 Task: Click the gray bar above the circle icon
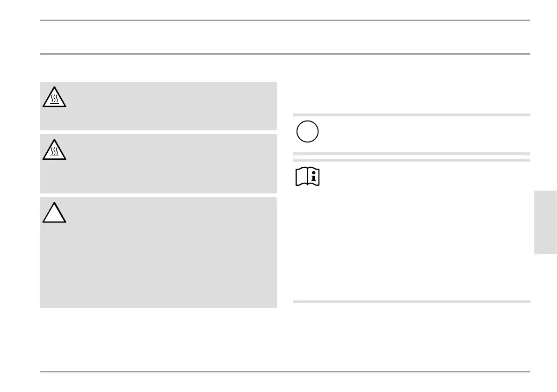[x=412, y=115]
